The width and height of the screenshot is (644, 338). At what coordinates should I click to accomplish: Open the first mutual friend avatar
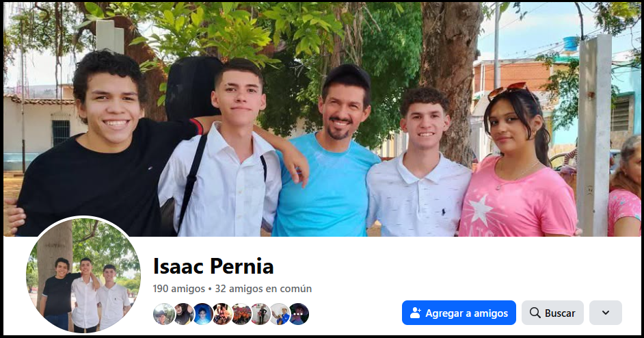pos(163,314)
